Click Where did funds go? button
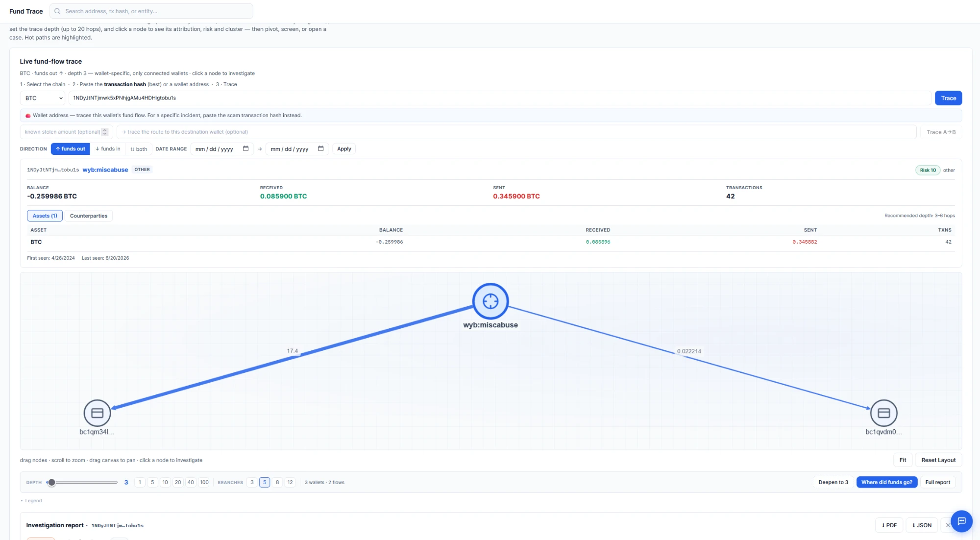Viewport: 980px width, 540px height. tap(887, 482)
